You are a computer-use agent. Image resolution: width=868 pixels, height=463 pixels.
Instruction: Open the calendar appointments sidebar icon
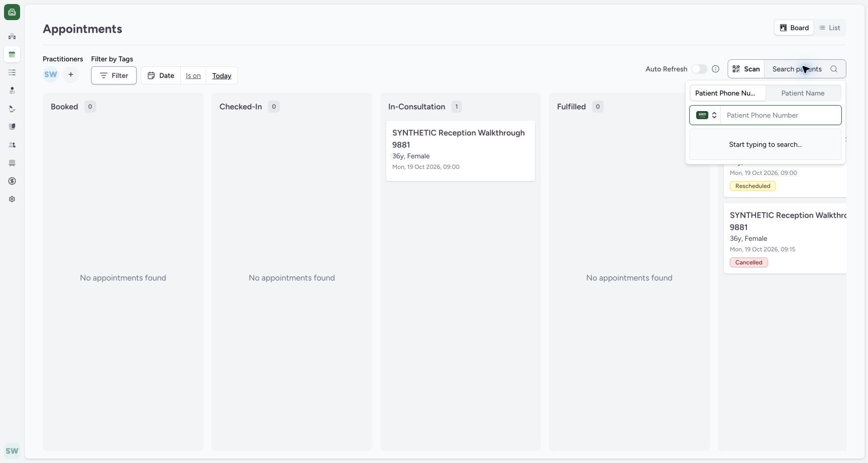(12, 54)
